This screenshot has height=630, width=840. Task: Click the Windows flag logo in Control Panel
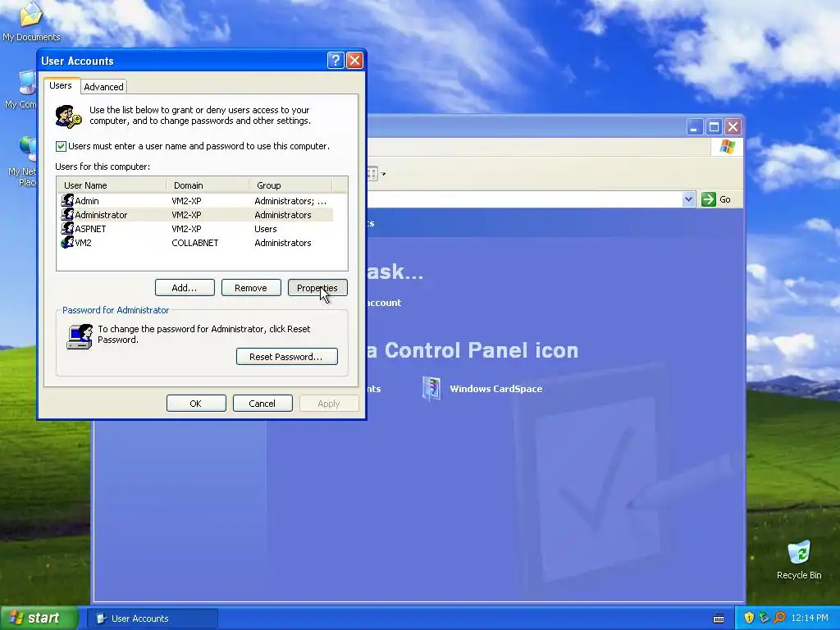(727, 146)
